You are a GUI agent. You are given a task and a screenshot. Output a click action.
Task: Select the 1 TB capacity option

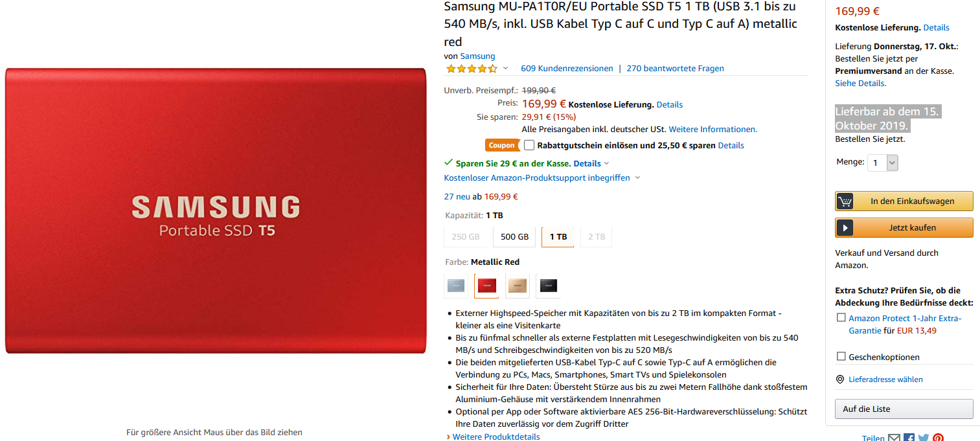(558, 237)
